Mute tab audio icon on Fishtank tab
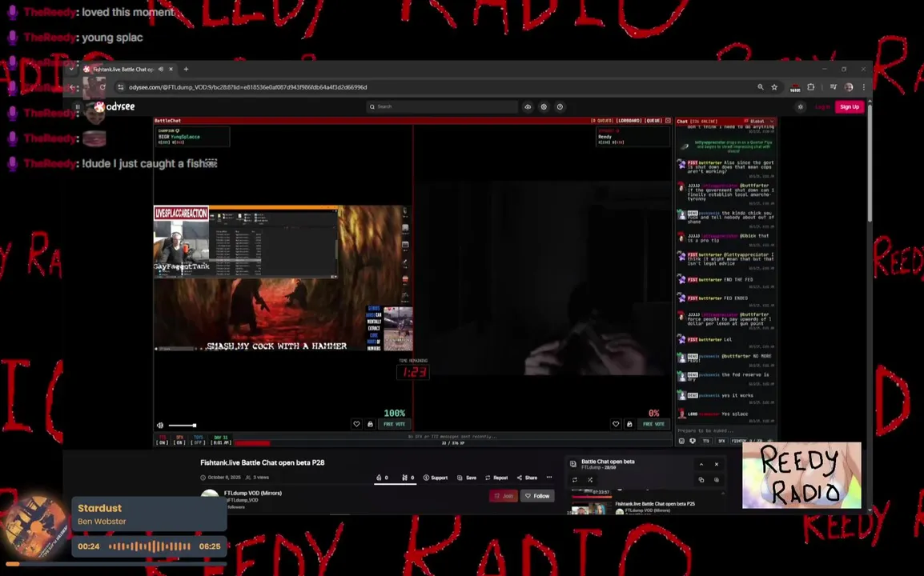This screenshot has height=576, width=924. pos(161,69)
